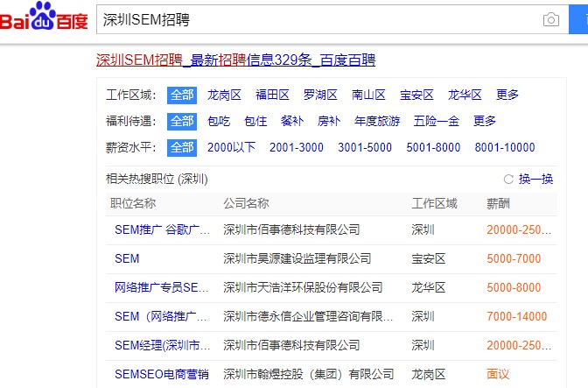
Task: Click salary 面议
Action: click(498, 375)
